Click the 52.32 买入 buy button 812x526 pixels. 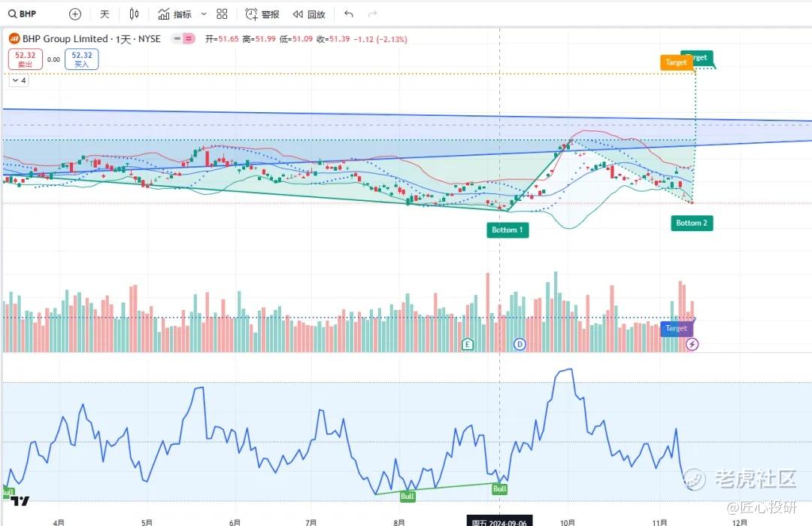pyautogui.click(x=82, y=59)
